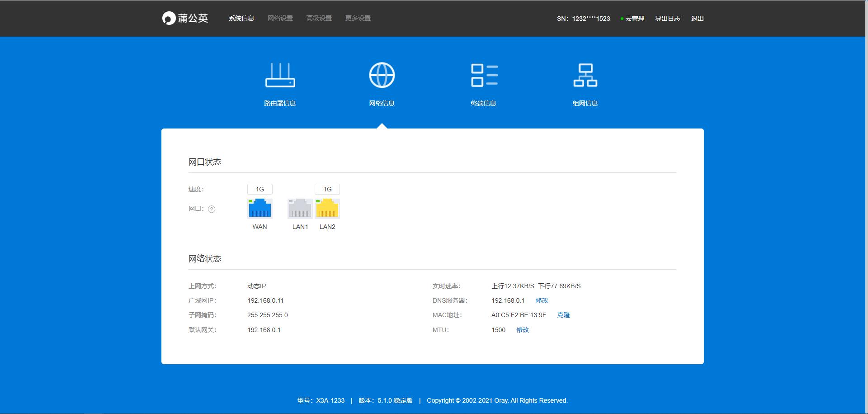Select the LAN1 port icon
This screenshot has height=414, width=868.
299,209
